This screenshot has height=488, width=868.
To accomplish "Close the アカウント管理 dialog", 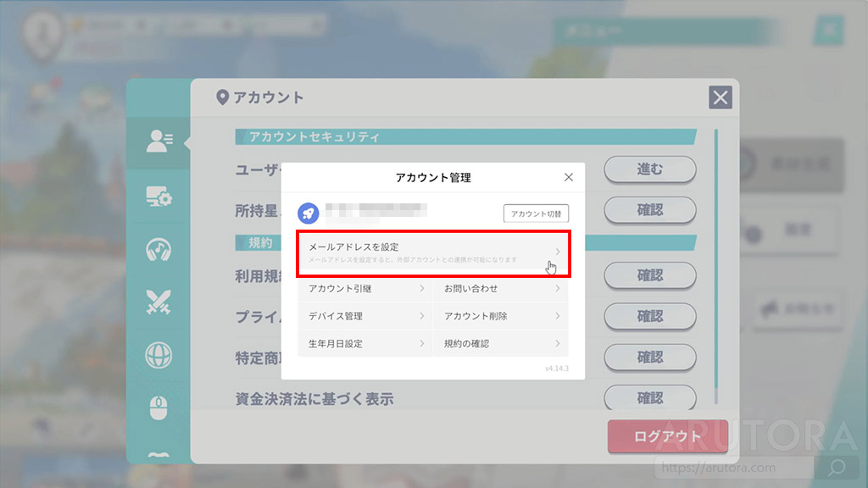I will [x=568, y=178].
